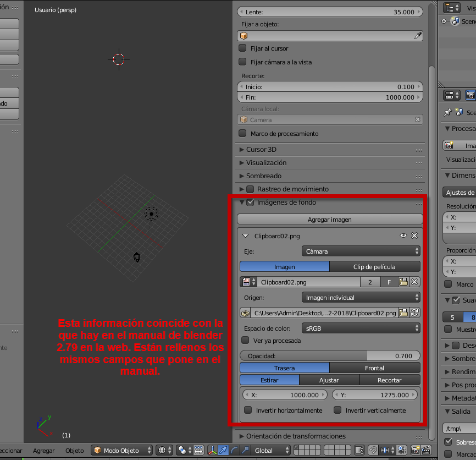476x460 pixels.
Task: Select the Render properties camera tab
Action: 471,95
